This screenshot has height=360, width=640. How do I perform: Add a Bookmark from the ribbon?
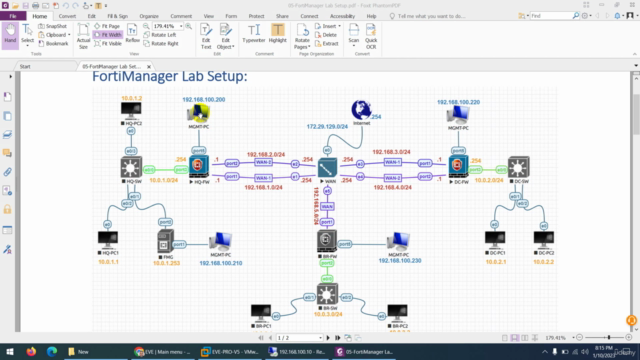tap(53, 43)
